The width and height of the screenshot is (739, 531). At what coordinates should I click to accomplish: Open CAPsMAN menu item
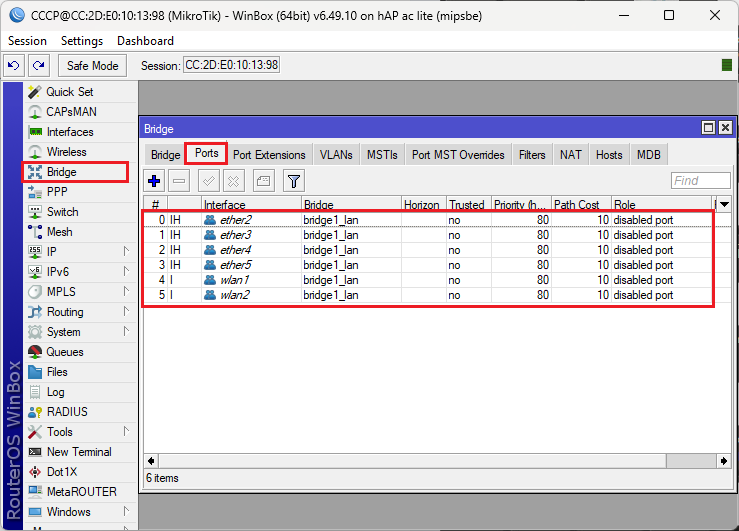pyautogui.click(x=80, y=112)
